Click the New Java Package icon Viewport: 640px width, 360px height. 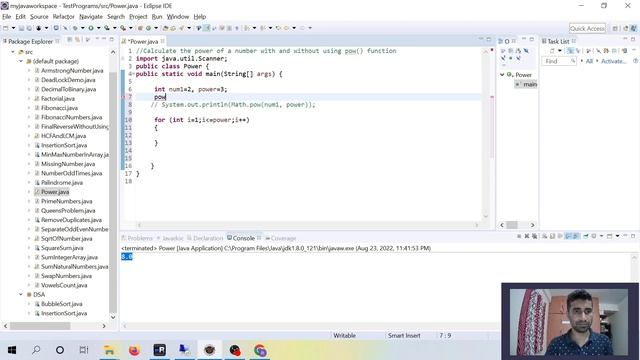pos(140,28)
